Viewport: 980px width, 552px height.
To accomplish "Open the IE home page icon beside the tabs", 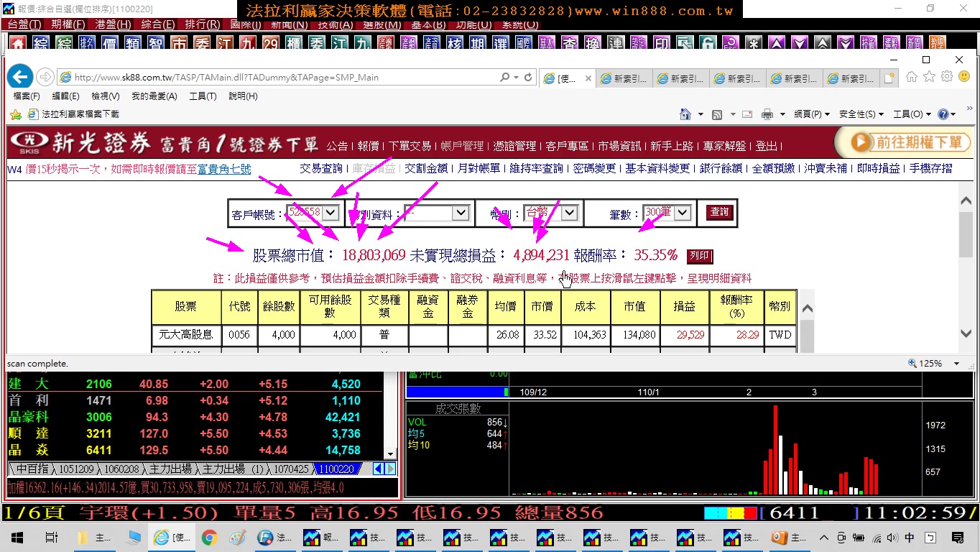I will [x=911, y=76].
